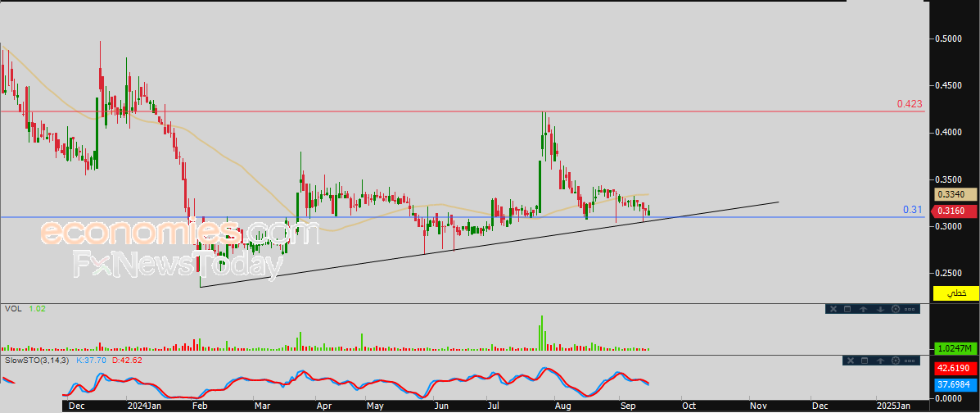The image size is (980, 413).
Task: Maximize the SlowSTO indicator panel
Action: pos(865,361)
